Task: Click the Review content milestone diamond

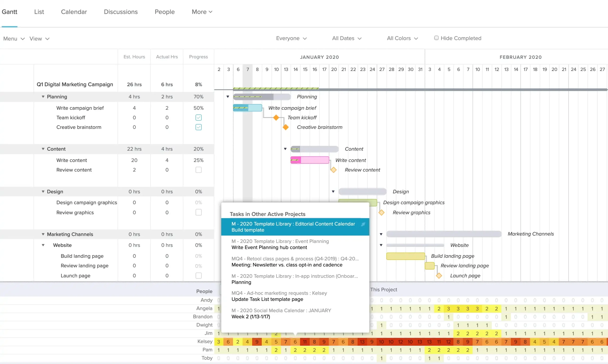Action: point(333,170)
